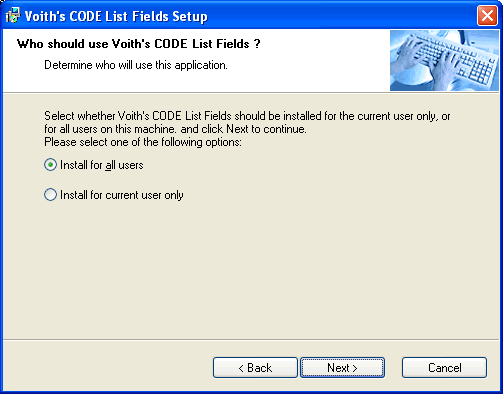Click the "Who should use Voith's CODE List Fields ?" heading
The height and width of the screenshot is (394, 503).
tap(139, 44)
